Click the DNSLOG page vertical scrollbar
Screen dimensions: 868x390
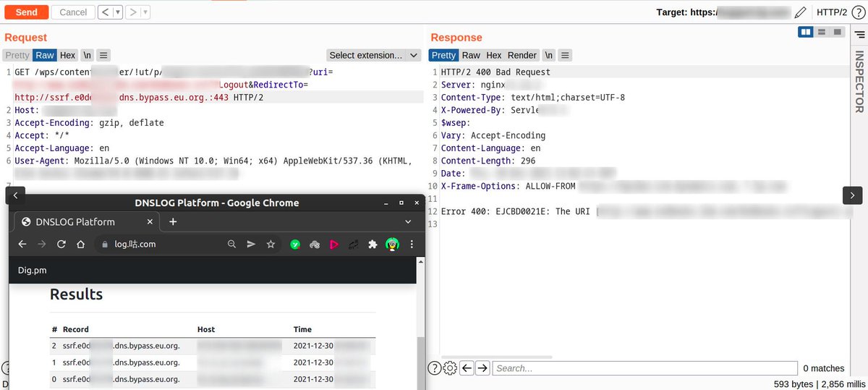(x=420, y=362)
